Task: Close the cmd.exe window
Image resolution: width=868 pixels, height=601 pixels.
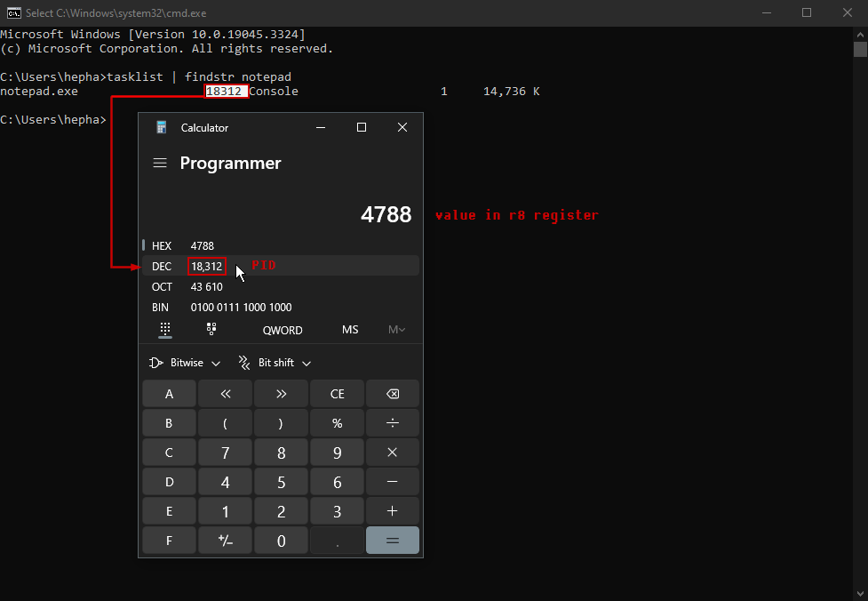Action: coord(848,12)
